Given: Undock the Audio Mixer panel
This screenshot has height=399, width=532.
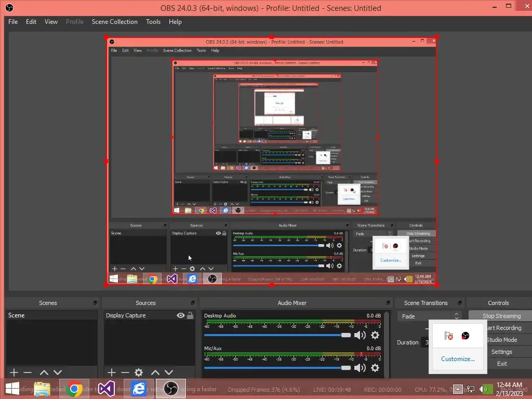Looking at the screenshot, I should 388,303.
